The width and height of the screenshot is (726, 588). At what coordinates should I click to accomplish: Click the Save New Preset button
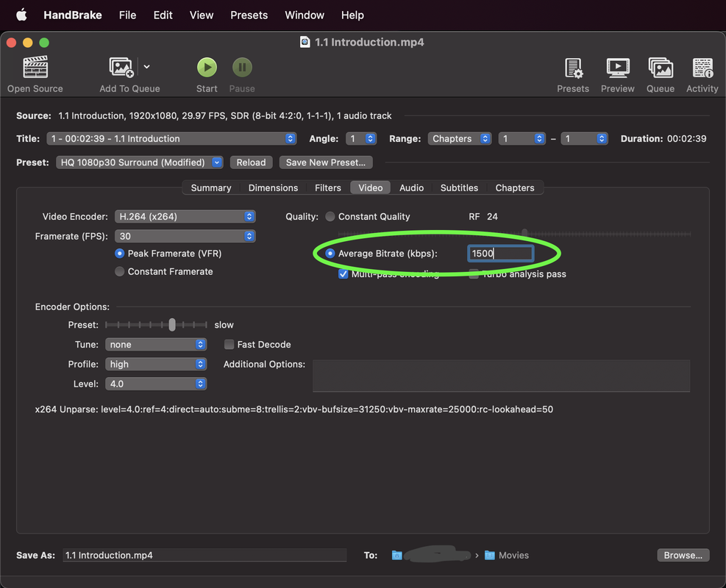(x=326, y=162)
